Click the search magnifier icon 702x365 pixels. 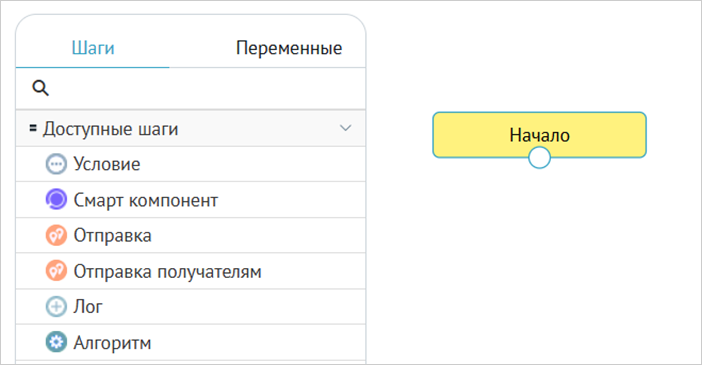[x=40, y=88]
